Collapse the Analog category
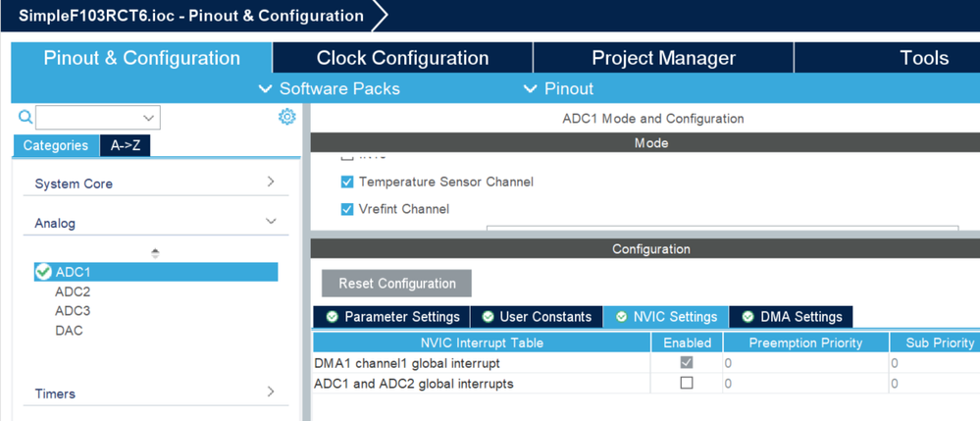This screenshot has width=980, height=421. coord(271,223)
